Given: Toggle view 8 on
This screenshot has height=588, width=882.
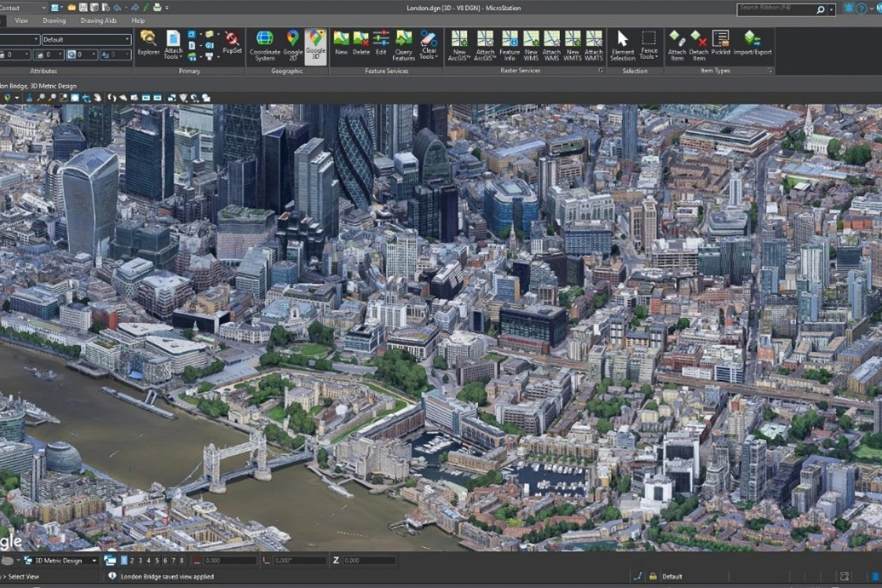Looking at the screenshot, I should coord(182,561).
